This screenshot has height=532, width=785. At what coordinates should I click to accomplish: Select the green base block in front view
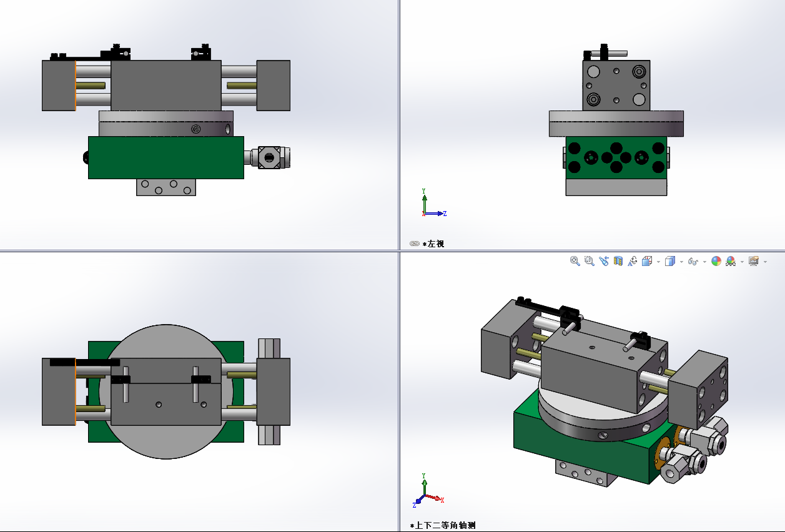(x=165, y=157)
